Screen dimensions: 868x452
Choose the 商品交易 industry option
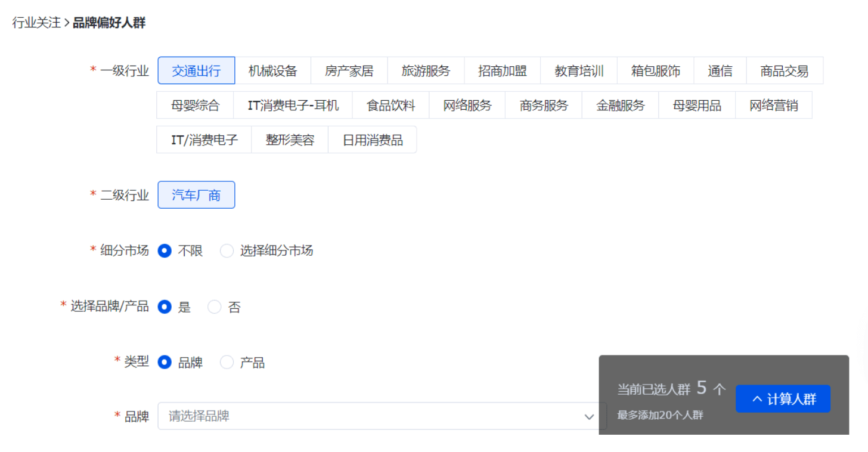click(785, 71)
